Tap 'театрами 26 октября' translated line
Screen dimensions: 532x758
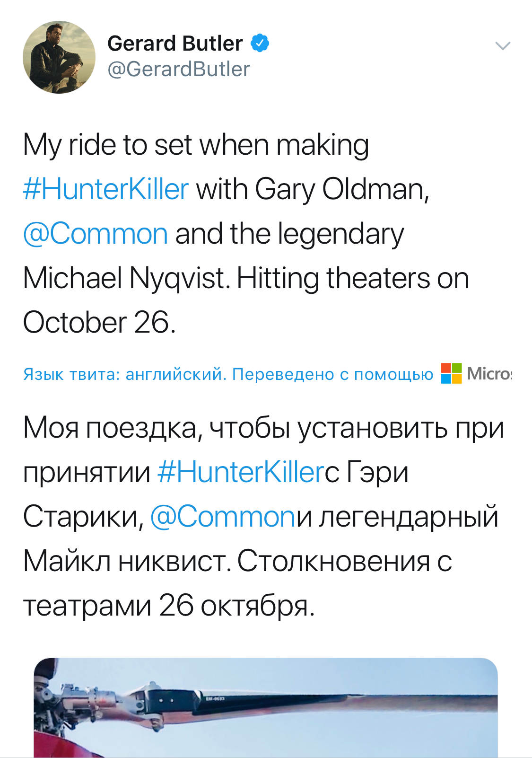(x=169, y=605)
